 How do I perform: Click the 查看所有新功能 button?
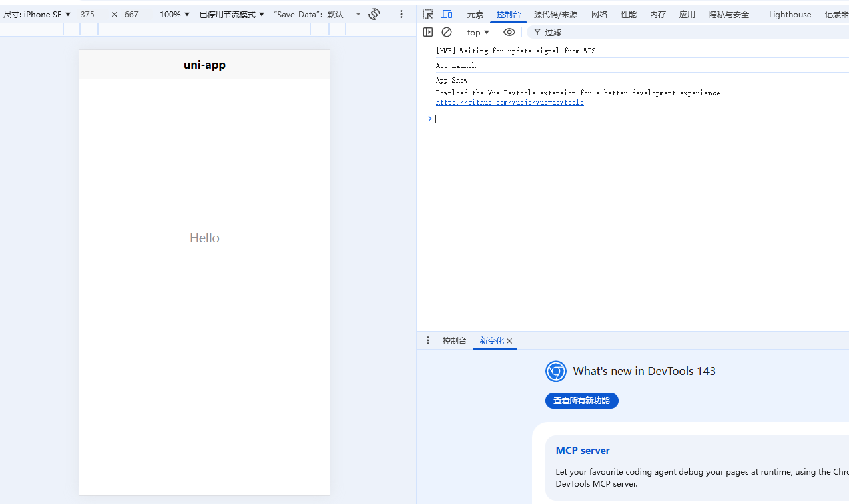(581, 401)
